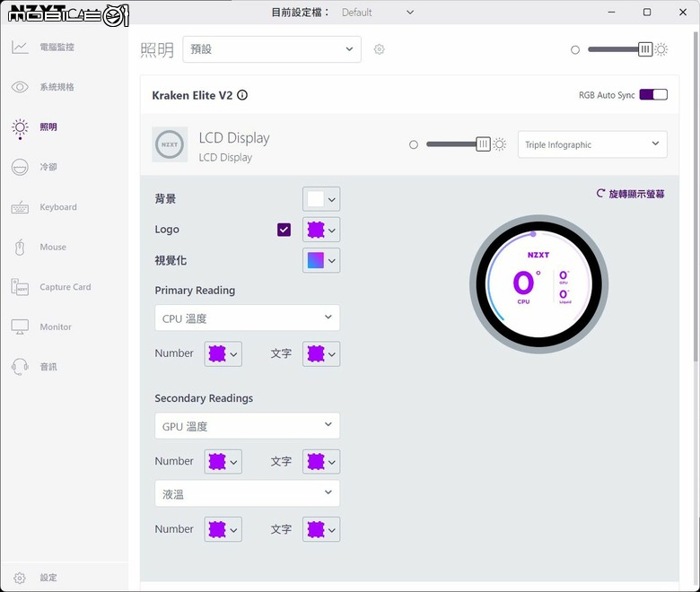Screen dimensions: 700x592
Task: Expand the 視覺化 gradient dropdown arrow
Action: tap(332, 261)
